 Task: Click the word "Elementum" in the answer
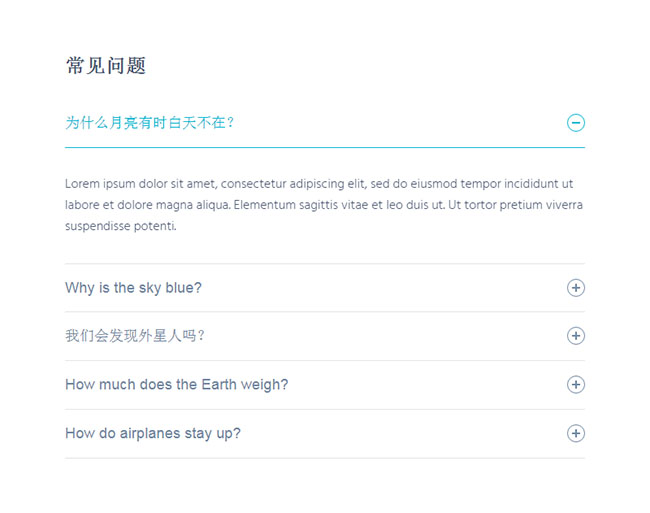click(266, 205)
